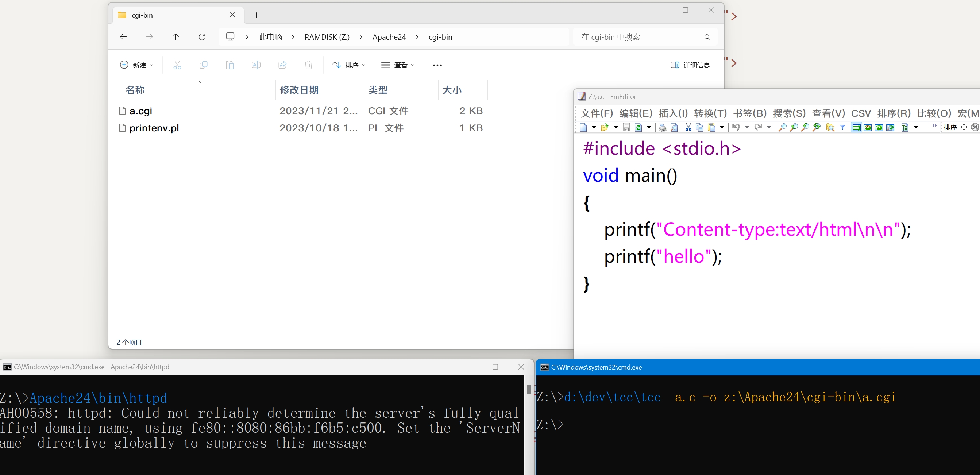
Task: Click the Explorer Cut scissors icon
Action: coord(177,65)
